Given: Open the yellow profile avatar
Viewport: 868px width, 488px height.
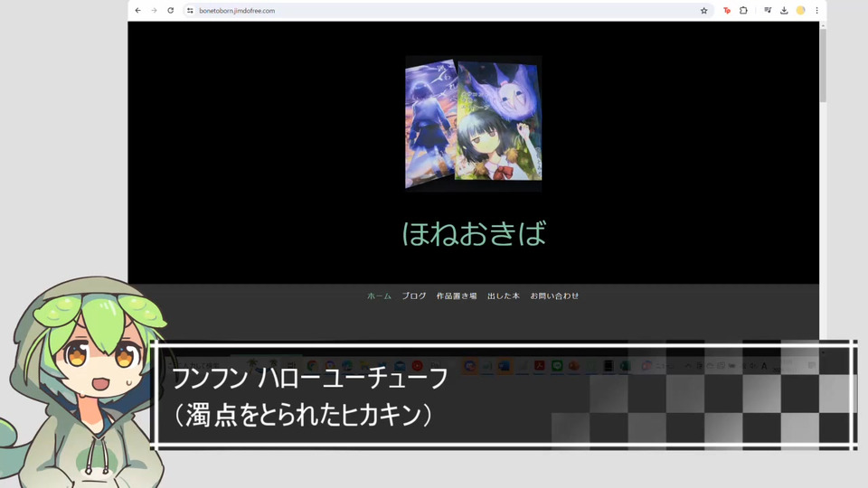Looking at the screenshot, I should pos(800,11).
